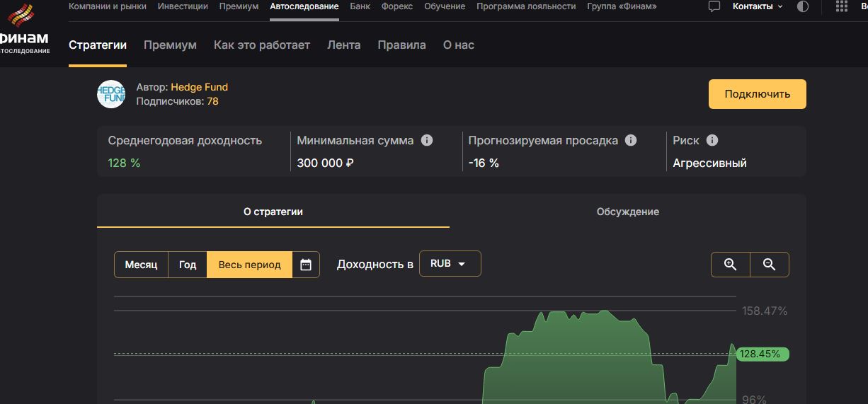Viewport: 868px width, 404px height.
Task: Switch to Стратегии section tab
Action: pos(98,45)
